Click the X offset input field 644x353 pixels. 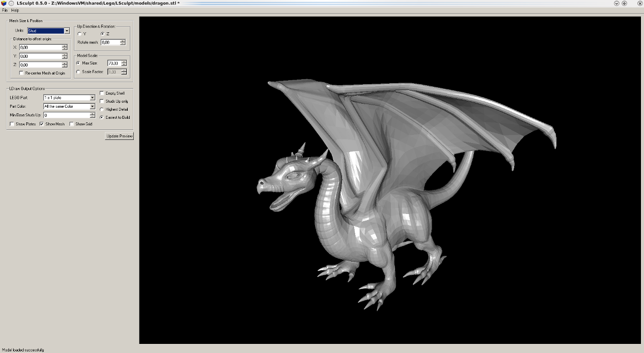coord(40,47)
